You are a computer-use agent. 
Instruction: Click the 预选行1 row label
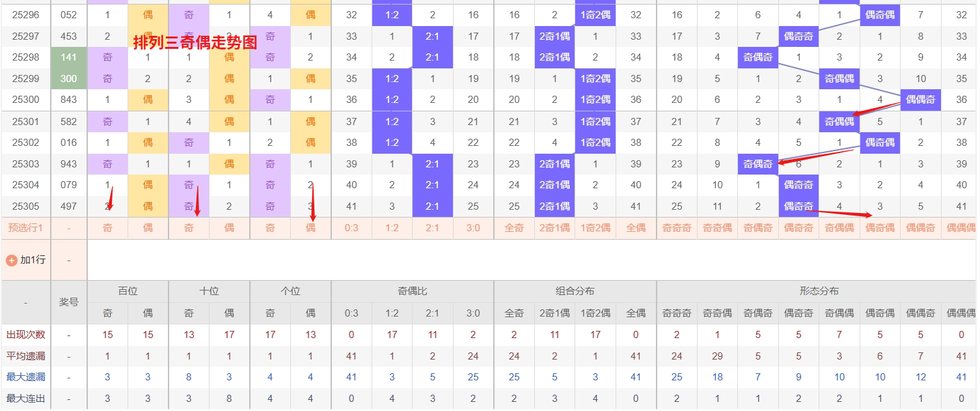[x=26, y=228]
